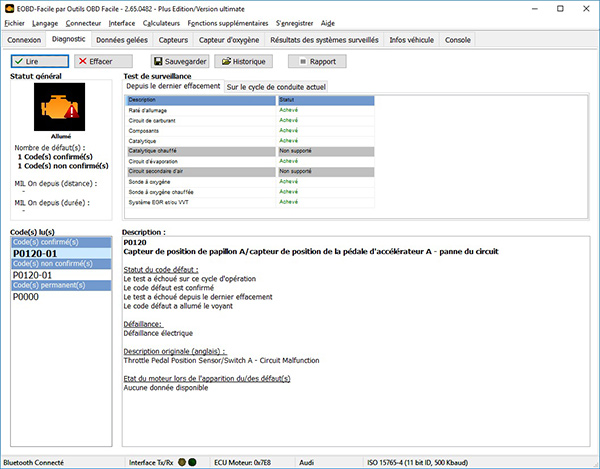The image size is (600, 469).
Task: Open the Capteur d'oxygène tab
Action: 229,40
